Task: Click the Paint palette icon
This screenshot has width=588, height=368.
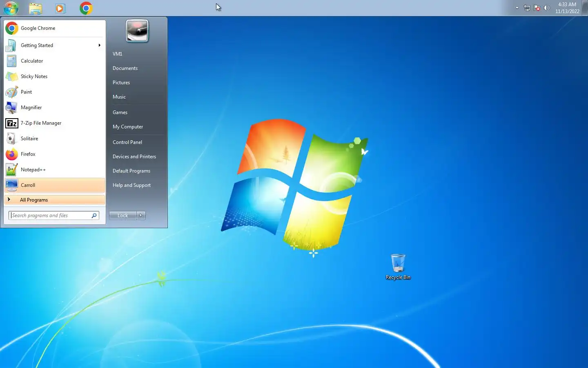Action: coord(12,92)
